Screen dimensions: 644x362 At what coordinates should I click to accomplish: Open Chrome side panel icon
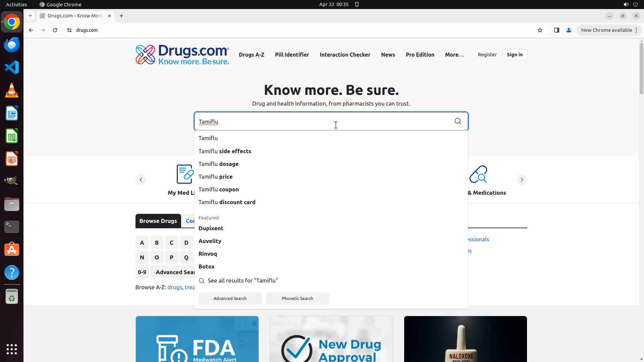point(557,30)
